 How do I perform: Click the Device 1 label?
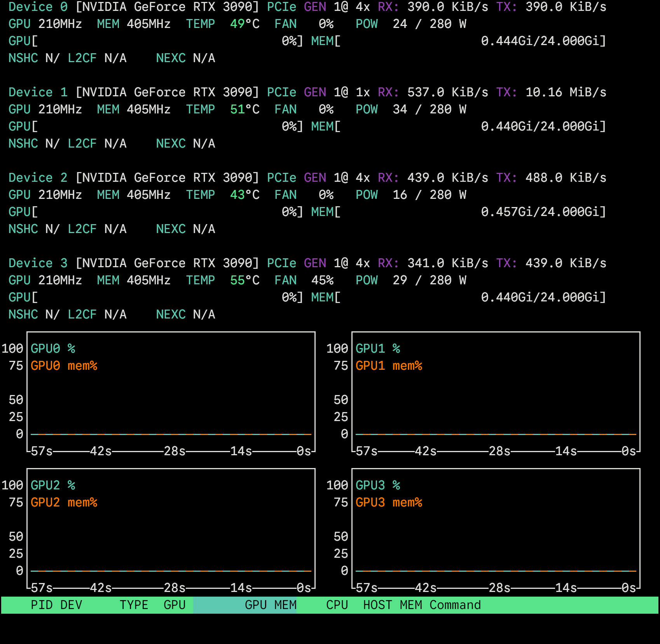[x=38, y=92]
